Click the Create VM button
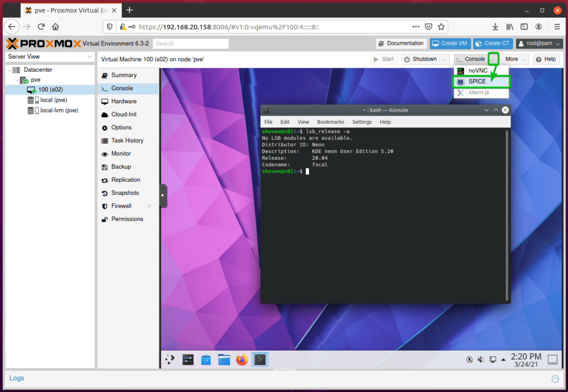Image resolution: width=568 pixels, height=392 pixels. 450,43
